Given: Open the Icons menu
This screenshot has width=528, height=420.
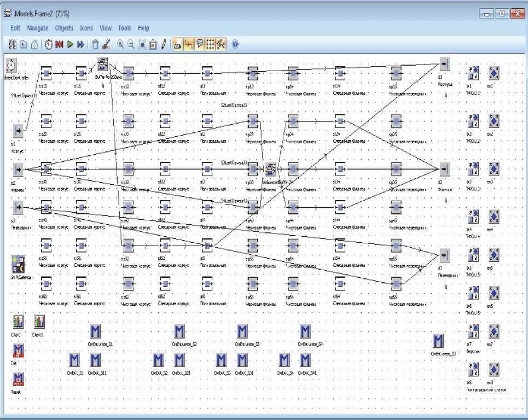Looking at the screenshot, I should point(86,28).
